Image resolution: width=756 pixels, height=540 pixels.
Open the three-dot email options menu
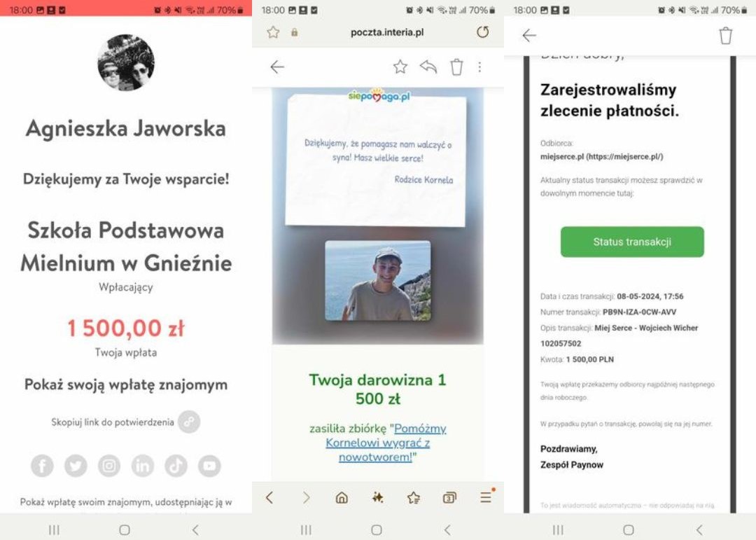coord(479,67)
